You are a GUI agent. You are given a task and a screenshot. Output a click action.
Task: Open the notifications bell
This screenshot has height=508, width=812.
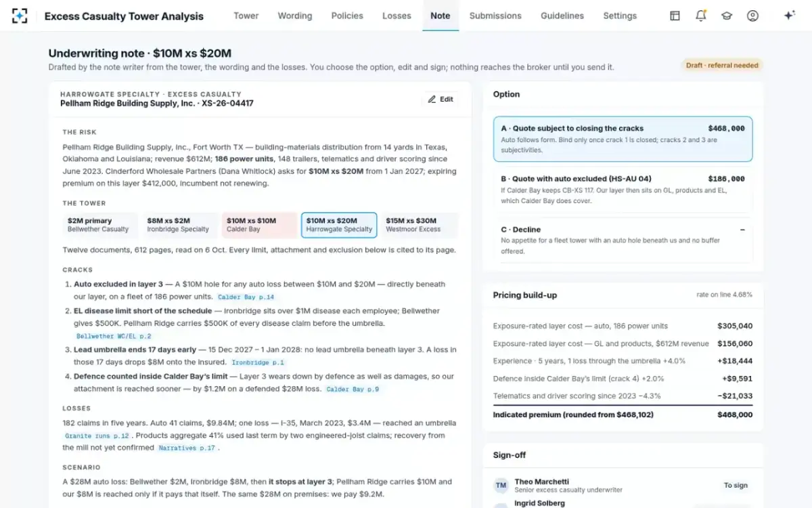click(x=701, y=16)
